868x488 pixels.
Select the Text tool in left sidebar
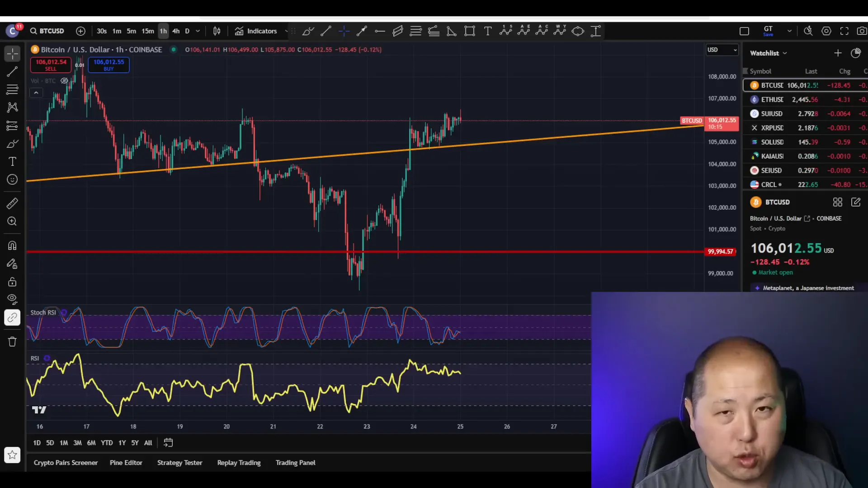coord(12,162)
